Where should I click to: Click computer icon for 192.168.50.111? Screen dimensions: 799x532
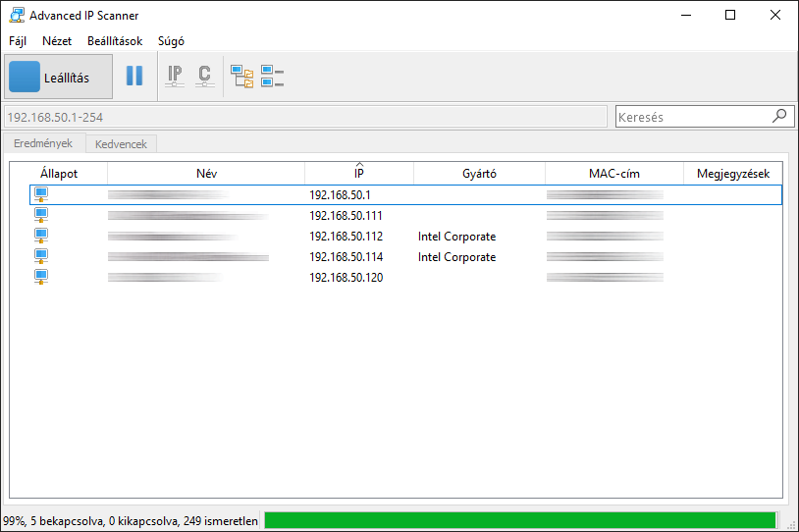tap(41, 215)
